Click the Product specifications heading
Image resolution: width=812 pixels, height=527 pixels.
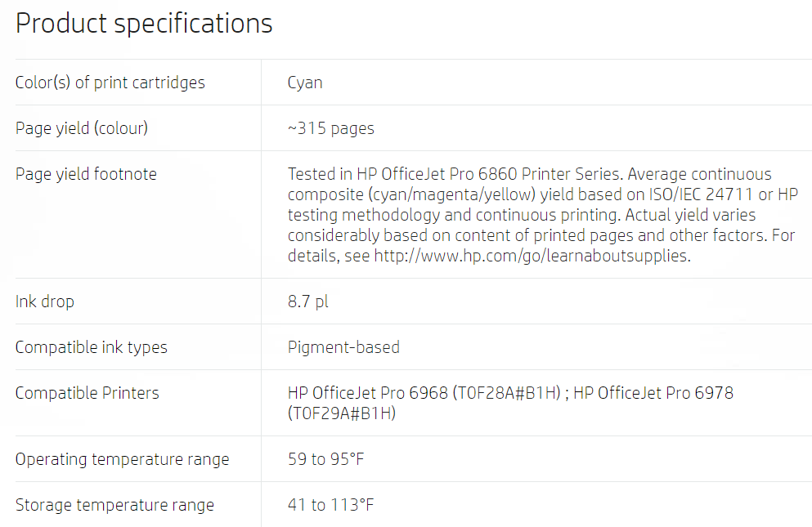pos(144,24)
